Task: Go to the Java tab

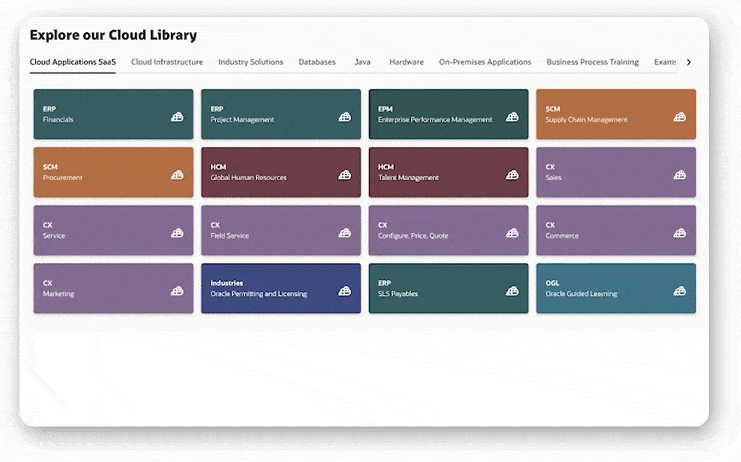Action: pyautogui.click(x=362, y=62)
